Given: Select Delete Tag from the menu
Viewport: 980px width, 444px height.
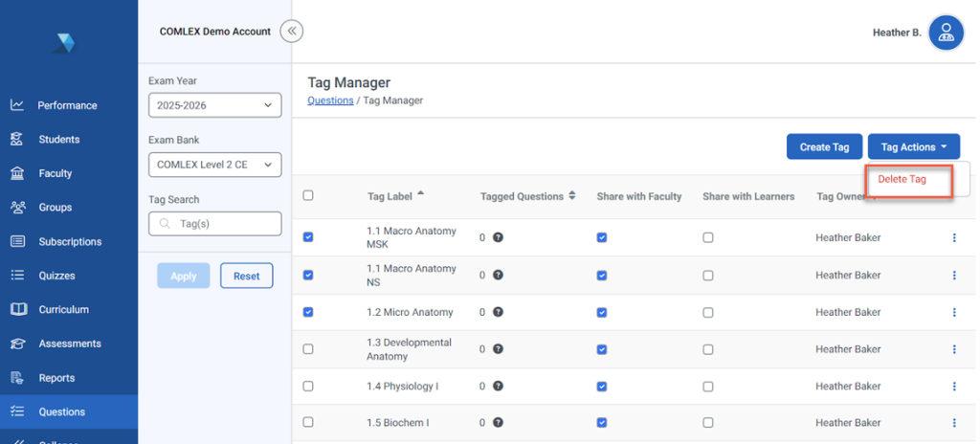Looking at the screenshot, I should pyautogui.click(x=902, y=180).
